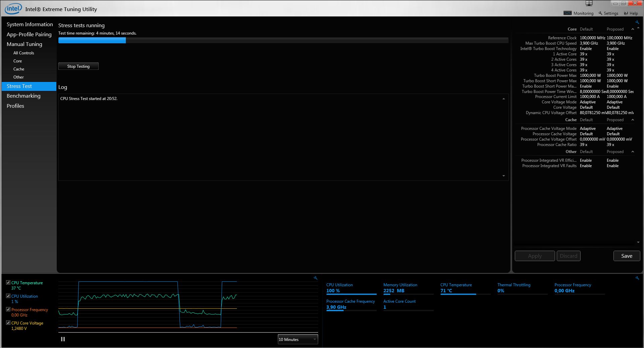Screen dimensions: 644x348
Task: Click the Processor Cache Frequency 3,90 GHz tile
Action: pos(351,305)
